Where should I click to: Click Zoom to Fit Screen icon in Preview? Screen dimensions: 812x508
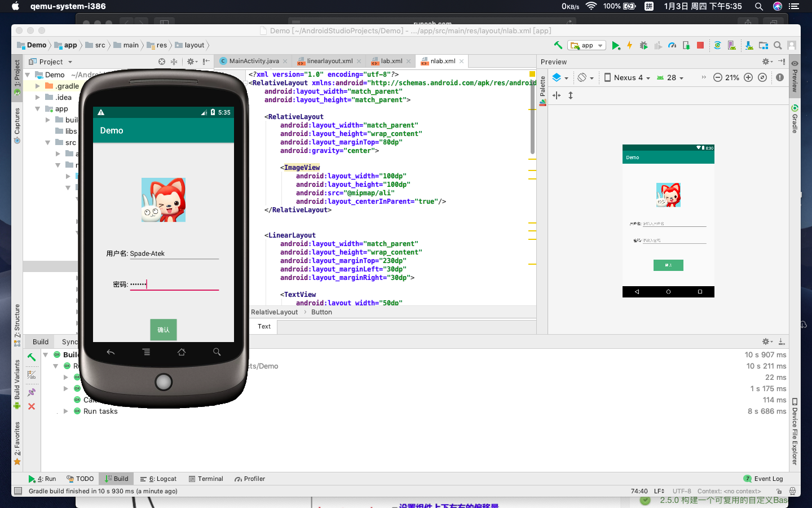click(x=762, y=77)
